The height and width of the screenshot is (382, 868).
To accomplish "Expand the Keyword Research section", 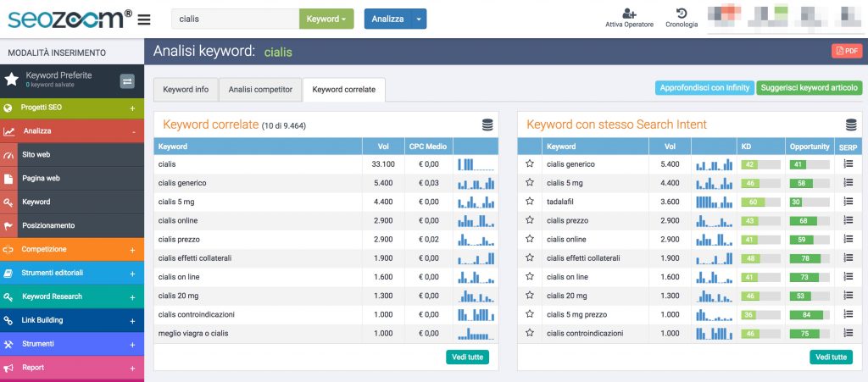I will pos(132,297).
